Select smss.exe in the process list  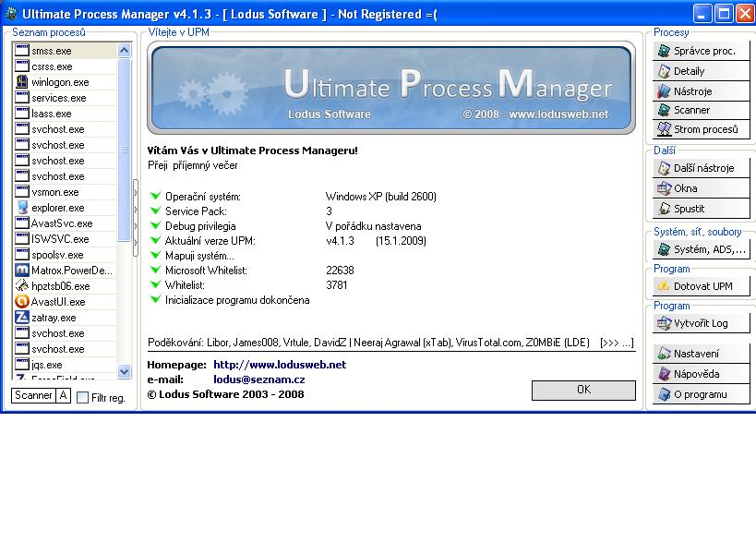[66, 51]
